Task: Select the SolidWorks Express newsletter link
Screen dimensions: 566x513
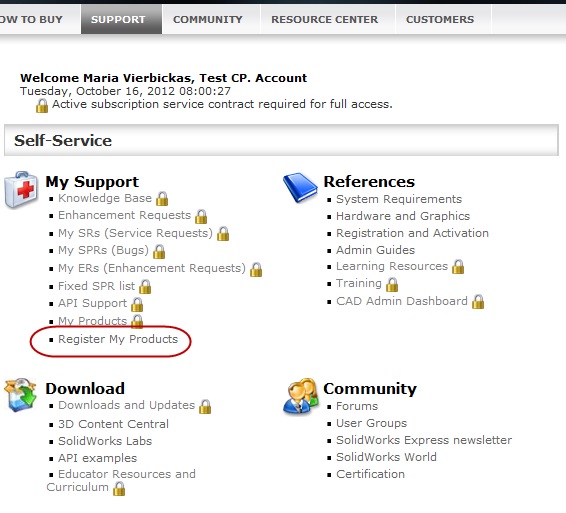Action: (x=424, y=440)
